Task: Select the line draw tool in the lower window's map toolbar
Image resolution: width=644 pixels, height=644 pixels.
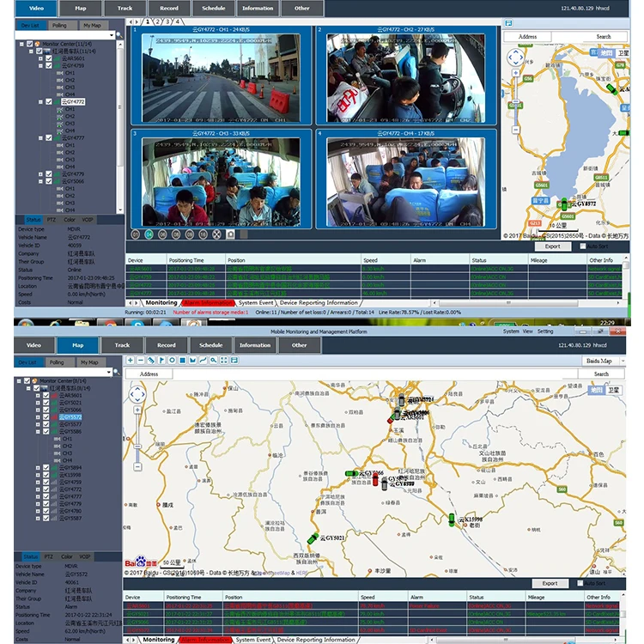Action: (x=203, y=360)
